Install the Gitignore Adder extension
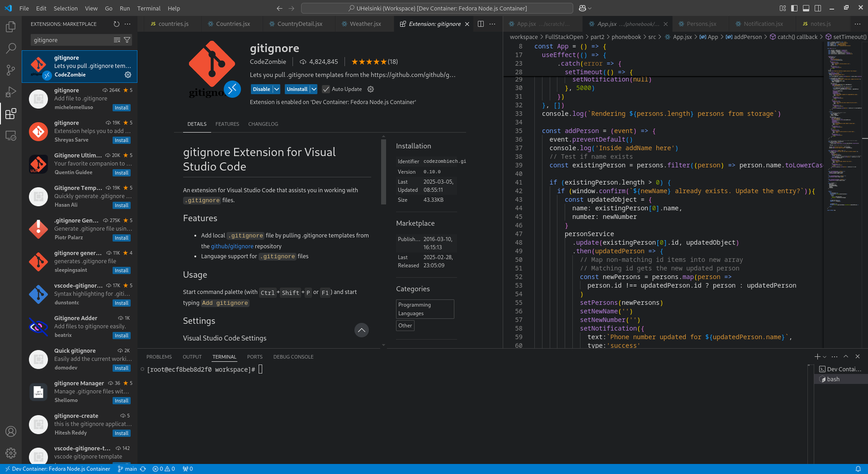 pyautogui.click(x=121, y=335)
